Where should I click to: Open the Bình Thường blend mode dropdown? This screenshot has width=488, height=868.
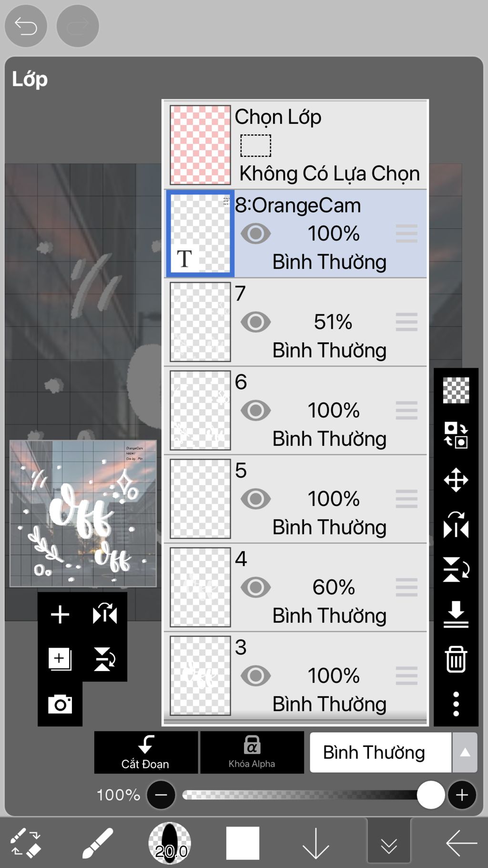(x=380, y=753)
